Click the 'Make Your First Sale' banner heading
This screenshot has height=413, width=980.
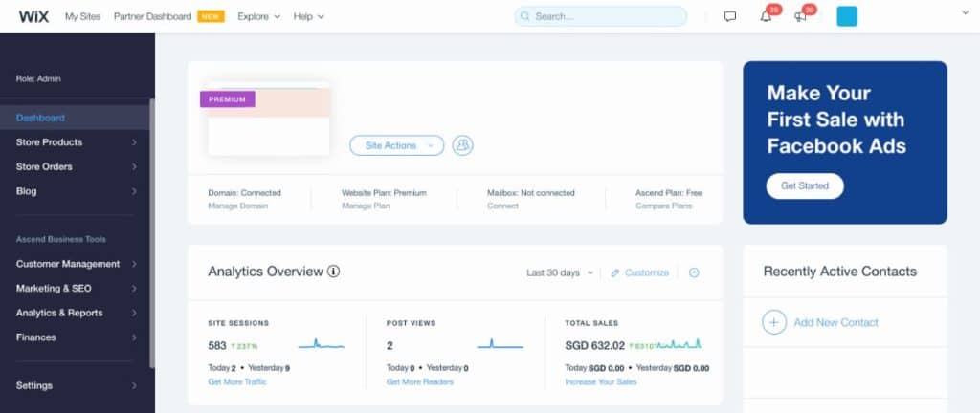[x=836, y=120]
